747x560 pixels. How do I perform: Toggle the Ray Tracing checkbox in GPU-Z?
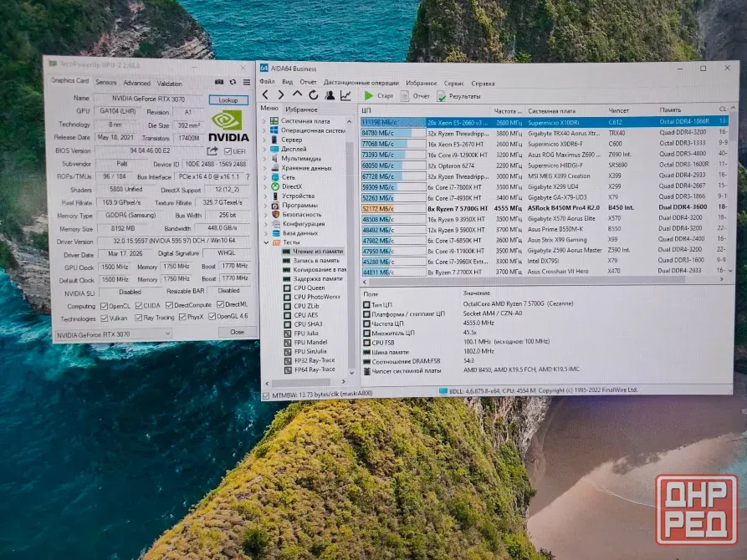pyautogui.click(x=138, y=318)
